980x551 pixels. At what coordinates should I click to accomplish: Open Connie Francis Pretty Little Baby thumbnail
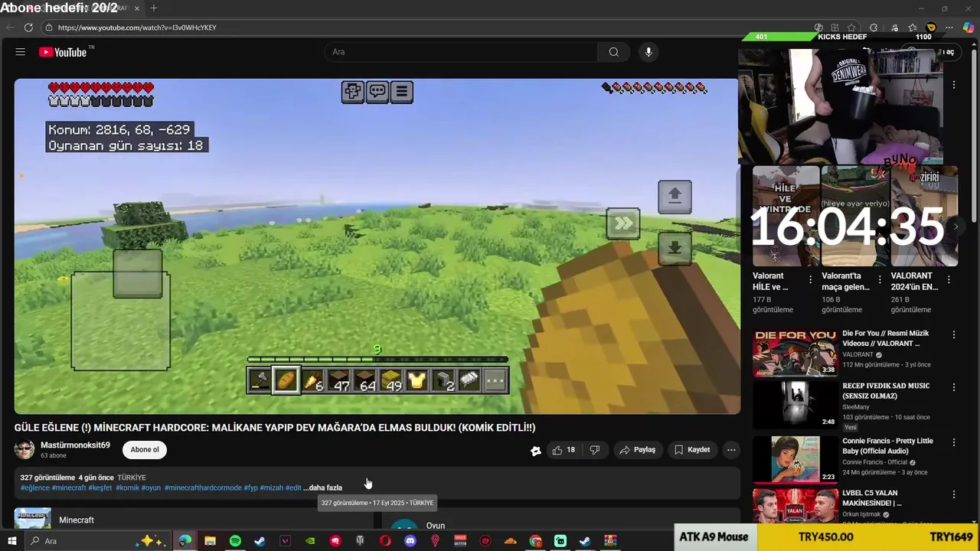pyautogui.click(x=795, y=459)
